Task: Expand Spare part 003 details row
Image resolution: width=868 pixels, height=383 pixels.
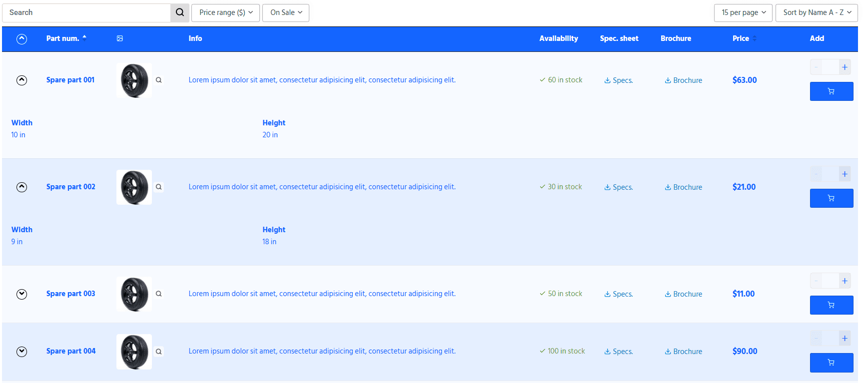Action: pyautogui.click(x=21, y=294)
